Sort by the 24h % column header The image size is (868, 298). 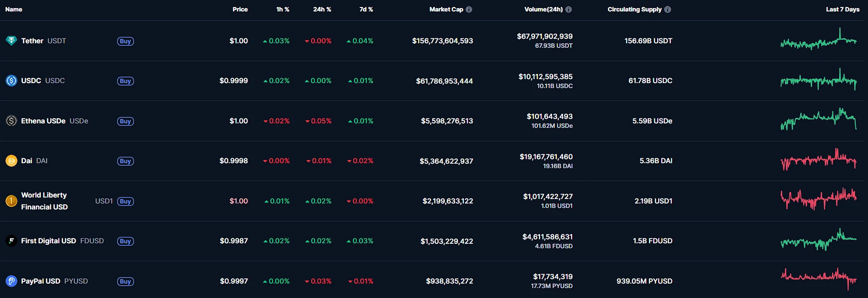[x=322, y=9]
